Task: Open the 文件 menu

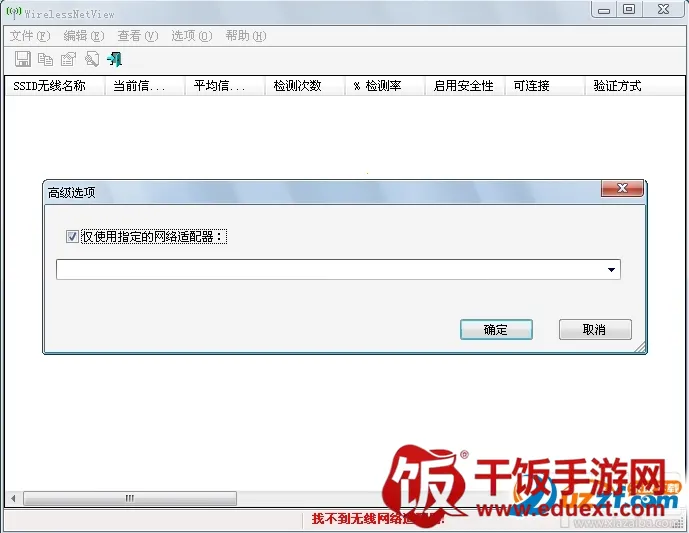Action: tap(29, 36)
